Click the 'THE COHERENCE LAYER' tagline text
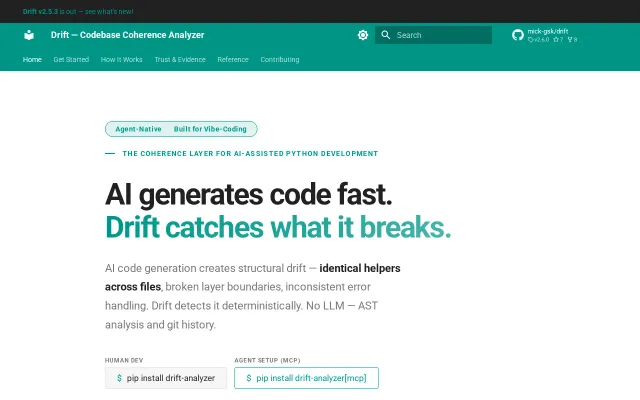 click(x=250, y=153)
